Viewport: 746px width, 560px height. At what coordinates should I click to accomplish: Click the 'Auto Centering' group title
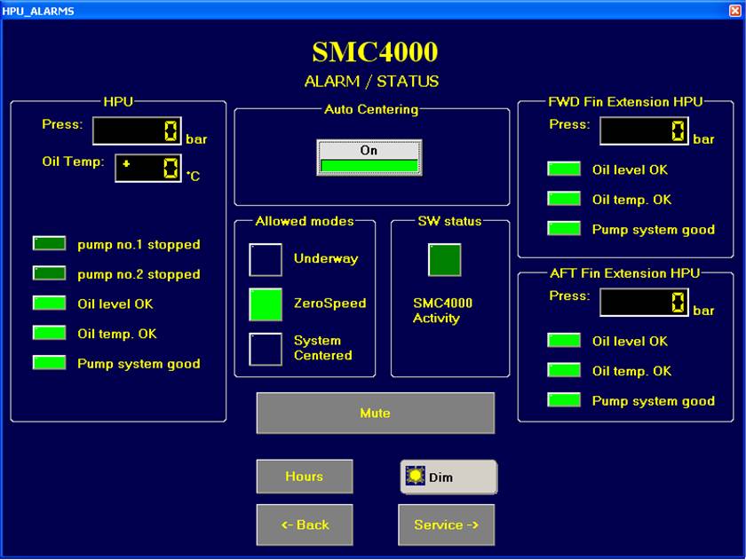[x=371, y=109]
